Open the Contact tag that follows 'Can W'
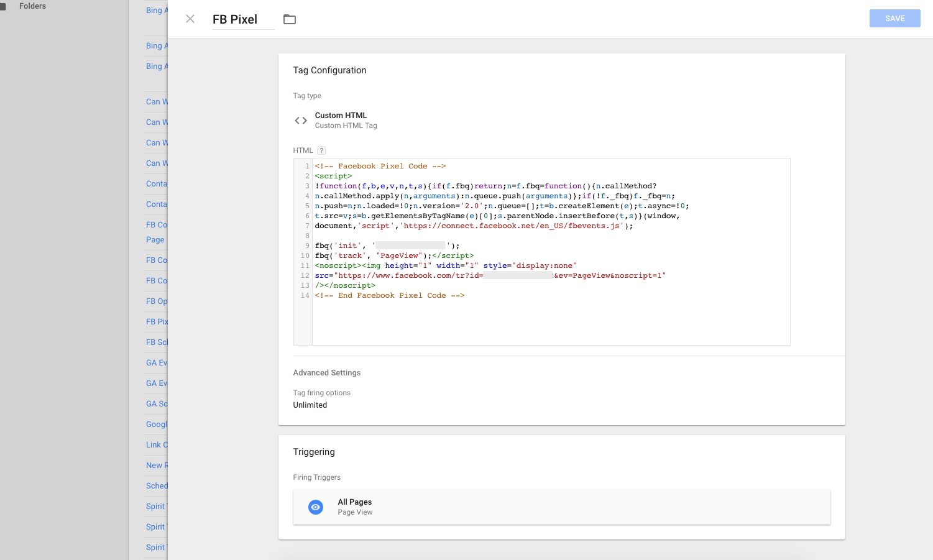 click(157, 184)
